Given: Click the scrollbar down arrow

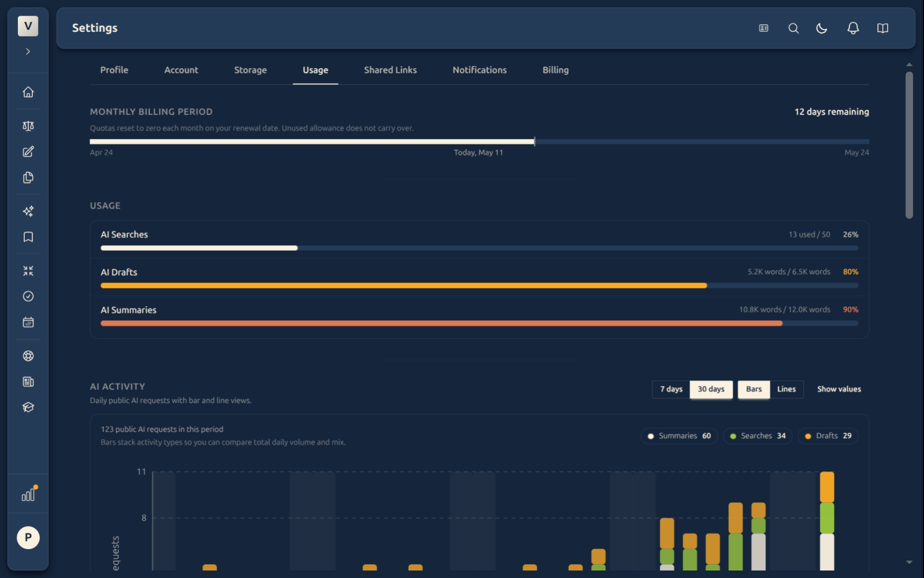Looking at the screenshot, I should tap(909, 562).
